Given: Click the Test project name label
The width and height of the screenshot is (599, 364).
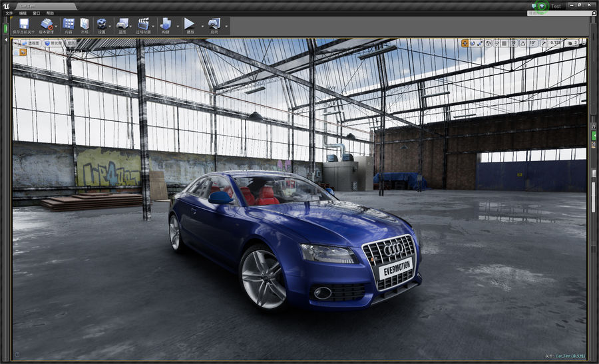Looking at the screenshot, I should tap(556, 6).
